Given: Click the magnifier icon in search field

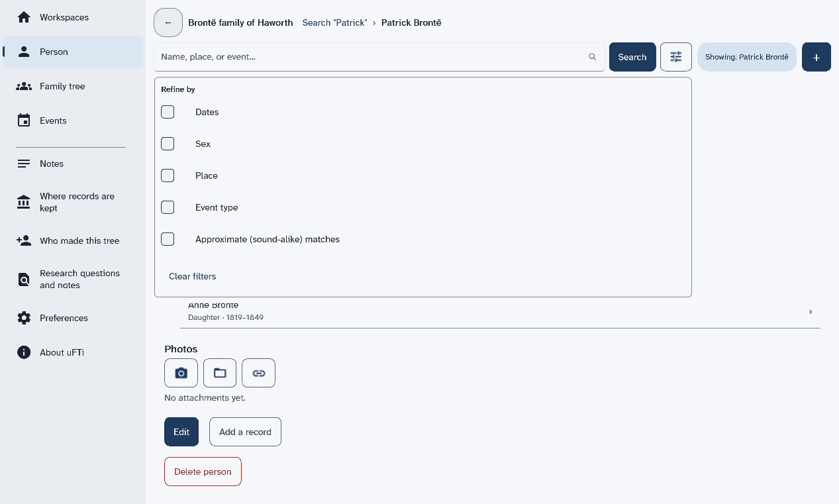Looking at the screenshot, I should [x=593, y=57].
